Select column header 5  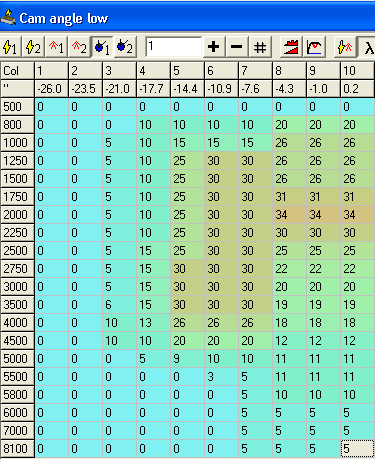188,71
